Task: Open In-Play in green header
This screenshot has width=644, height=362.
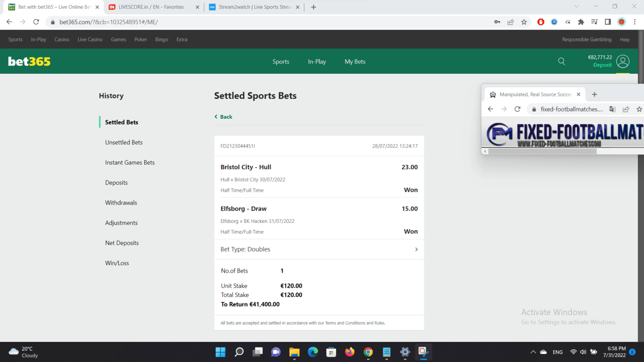Action: click(317, 62)
